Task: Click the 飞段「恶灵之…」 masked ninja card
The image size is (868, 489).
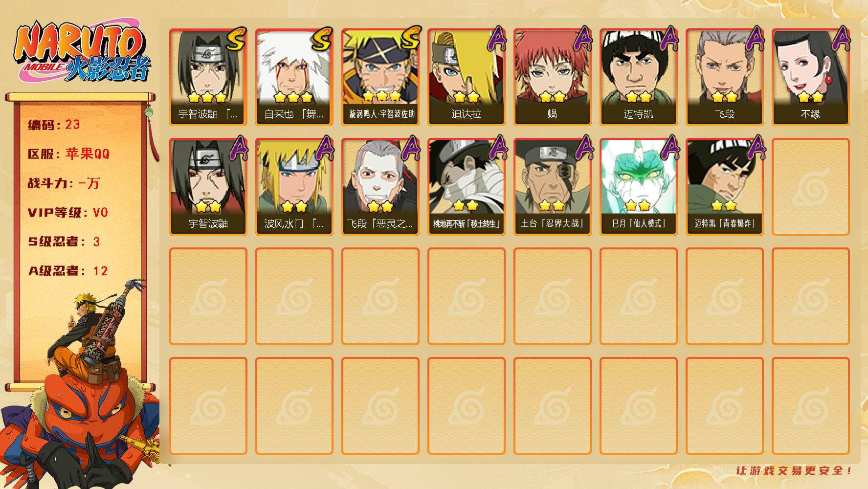Action: (380, 187)
